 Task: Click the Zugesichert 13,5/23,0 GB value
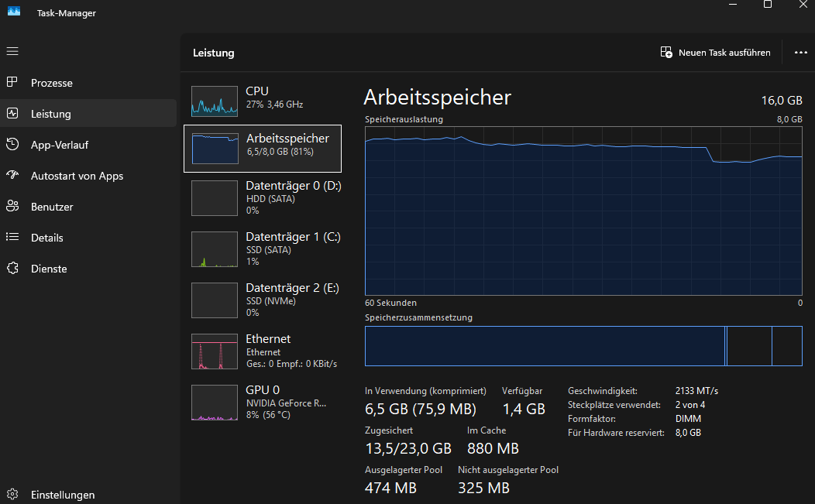(x=408, y=448)
